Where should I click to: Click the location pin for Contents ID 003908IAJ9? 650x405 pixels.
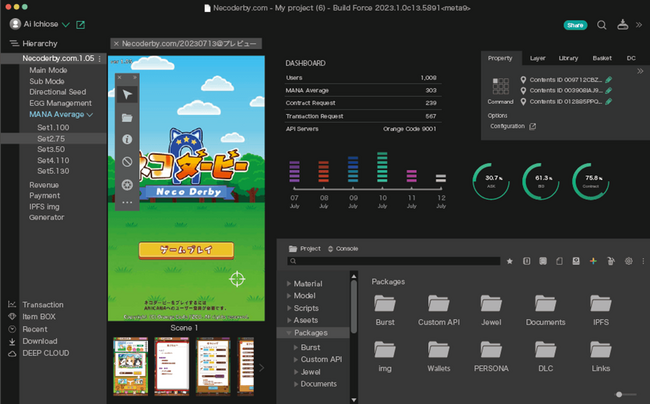pyautogui.click(x=523, y=90)
